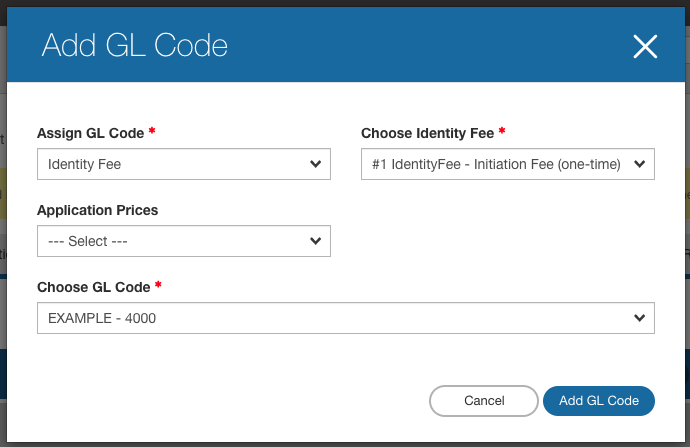
Task: Open the Choose Identity Fee dropdown
Action: tap(507, 164)
